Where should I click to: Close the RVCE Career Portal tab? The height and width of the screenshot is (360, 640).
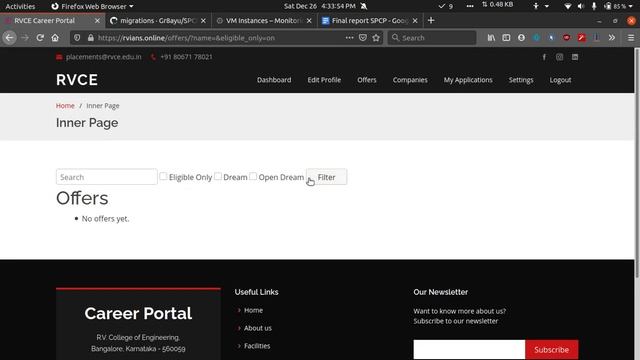tap(97, 20)
